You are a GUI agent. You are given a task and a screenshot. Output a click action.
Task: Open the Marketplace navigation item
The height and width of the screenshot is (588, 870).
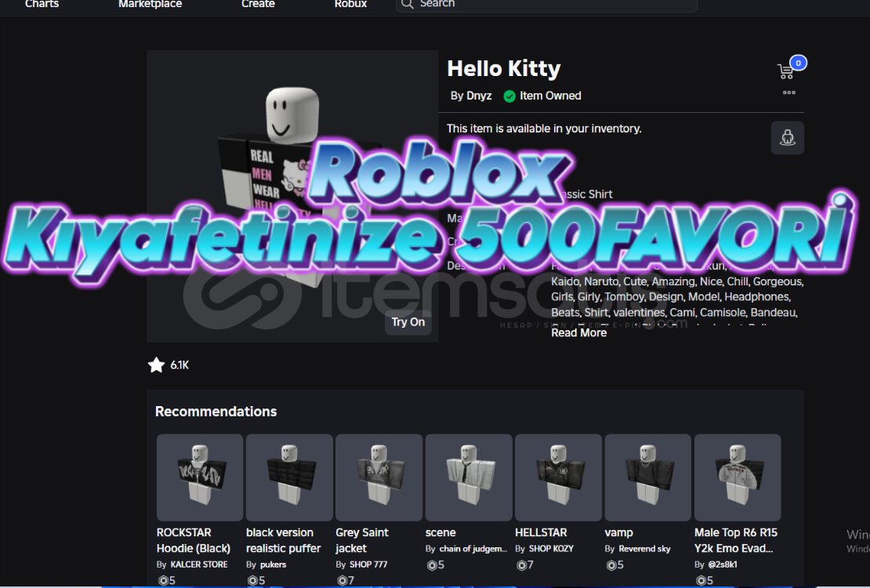pos(150,4)
